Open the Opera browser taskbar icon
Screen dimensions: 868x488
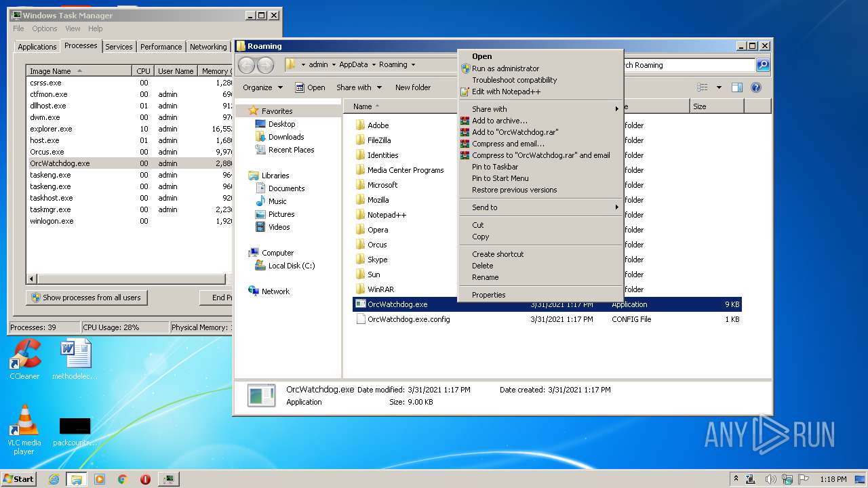[145, 479]
